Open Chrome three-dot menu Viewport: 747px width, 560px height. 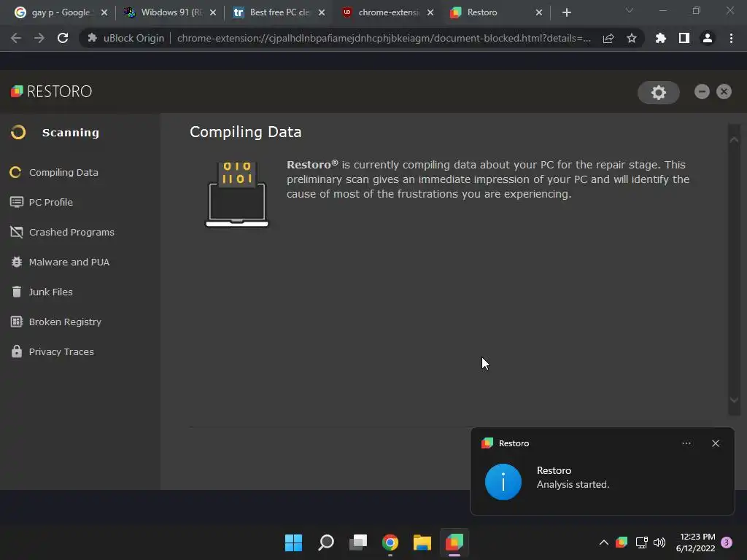pyautogui.click(x=731, y=38)
